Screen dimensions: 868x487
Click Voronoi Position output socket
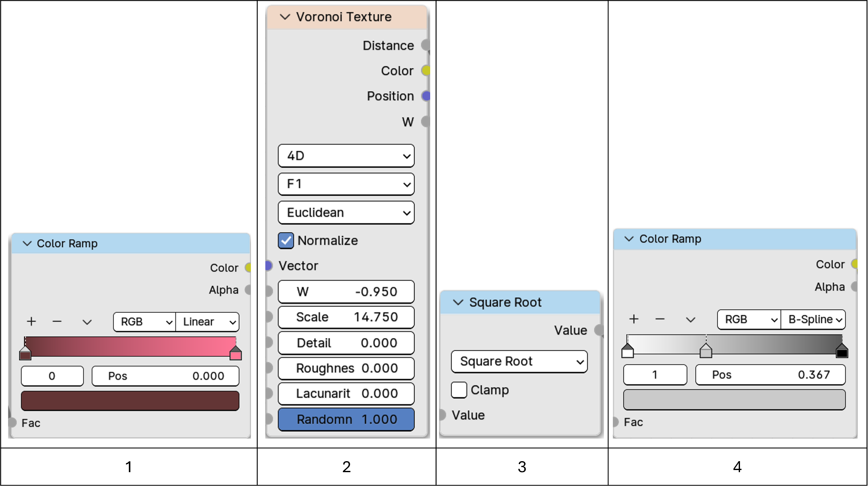click(426, 96)
